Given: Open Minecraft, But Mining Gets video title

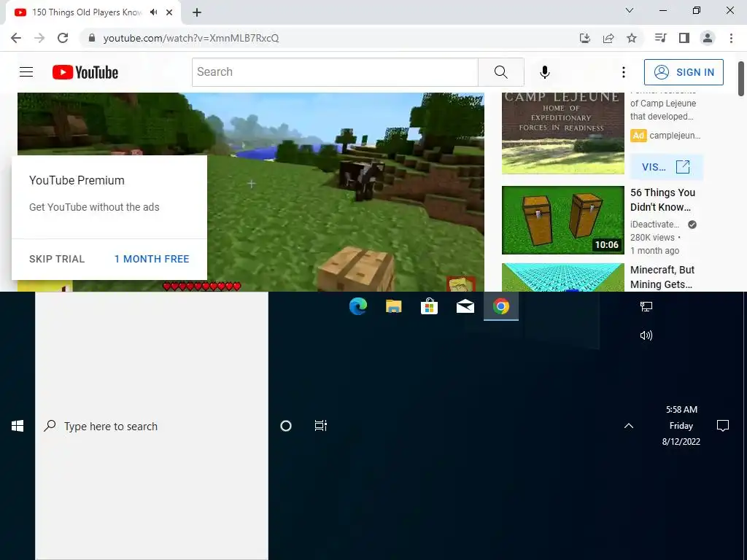Looking at the screenshot, I should pos(662,277).
